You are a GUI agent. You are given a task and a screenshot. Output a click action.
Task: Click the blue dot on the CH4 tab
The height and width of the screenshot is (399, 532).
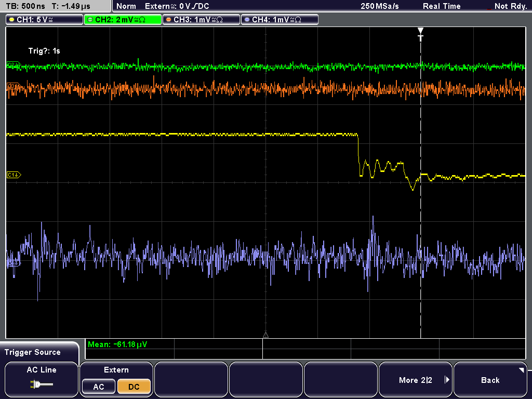pos(247,20)
